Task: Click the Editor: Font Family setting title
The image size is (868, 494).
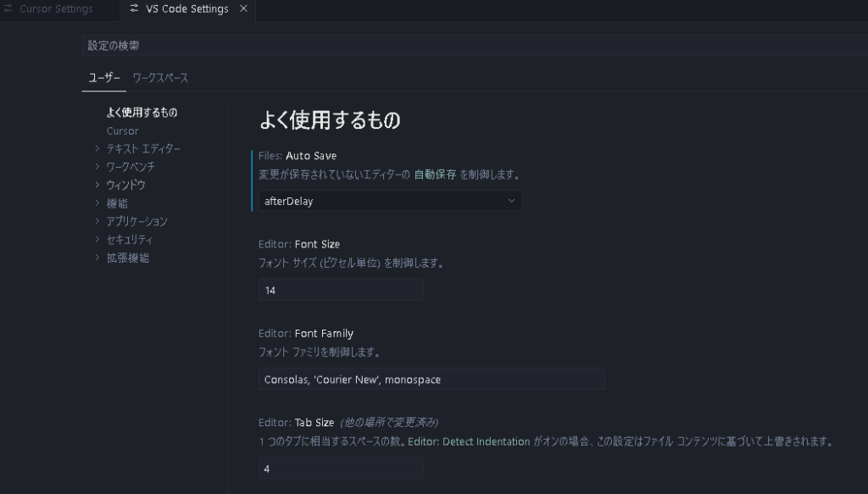Action: pyautogui.click(x=305, y=334)
